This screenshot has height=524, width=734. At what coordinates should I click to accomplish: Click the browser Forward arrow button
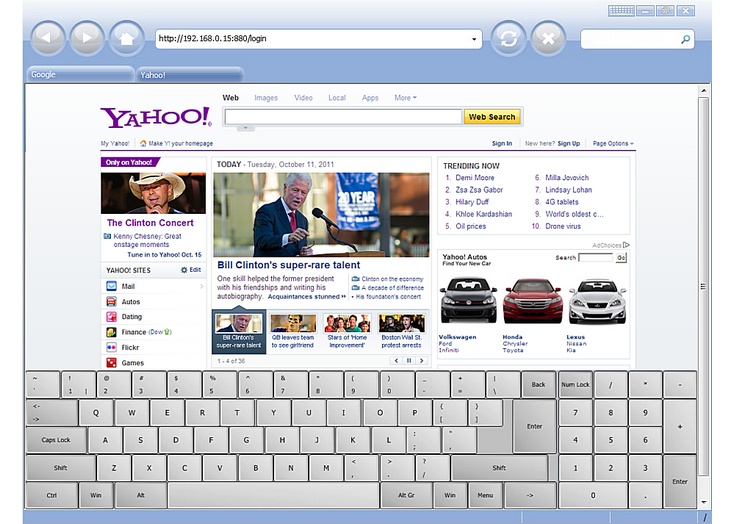click(x=87, y=38)
